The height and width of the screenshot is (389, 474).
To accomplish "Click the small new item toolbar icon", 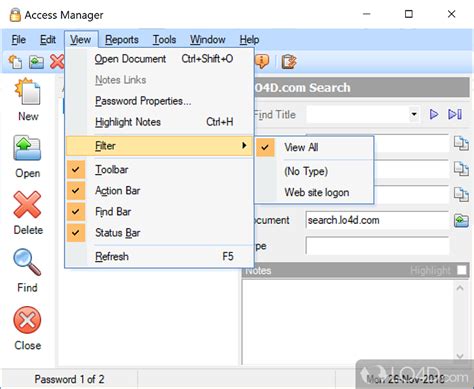I will (x=15, y=62).
